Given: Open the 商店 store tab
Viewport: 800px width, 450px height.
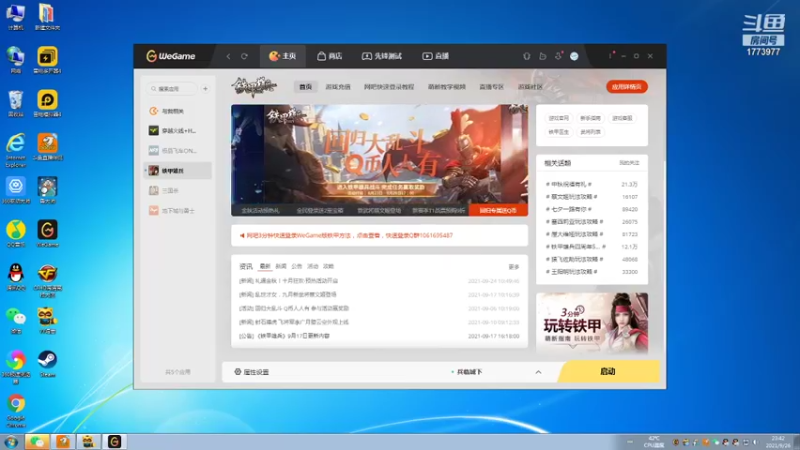Looking at the screenshot, I should (x=330, y=56).
